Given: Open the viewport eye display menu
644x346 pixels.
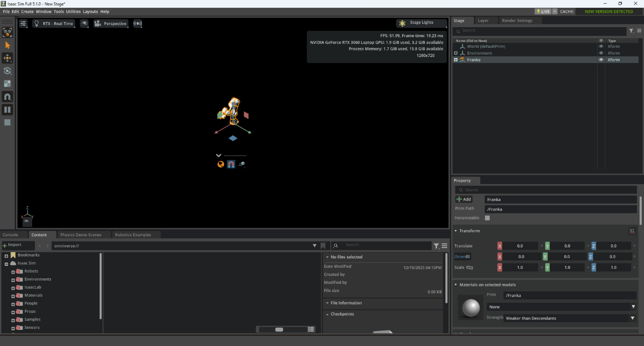Looking at the screenshot, I should [x=84, y=23].
